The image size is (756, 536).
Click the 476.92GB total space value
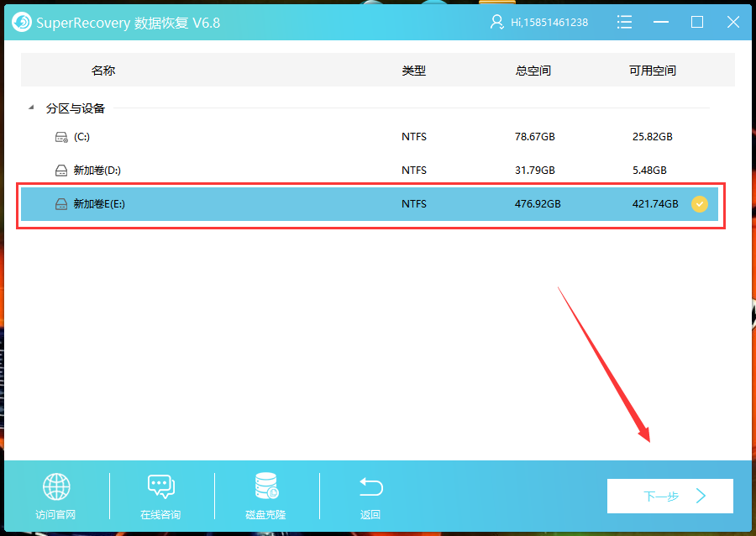[x=538, y=204]
